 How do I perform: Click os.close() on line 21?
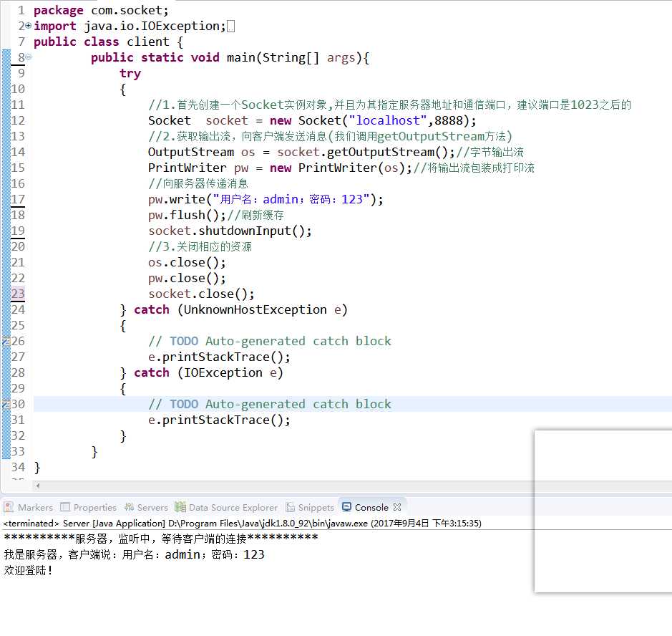pyautogui.click(x=187, y=262)
